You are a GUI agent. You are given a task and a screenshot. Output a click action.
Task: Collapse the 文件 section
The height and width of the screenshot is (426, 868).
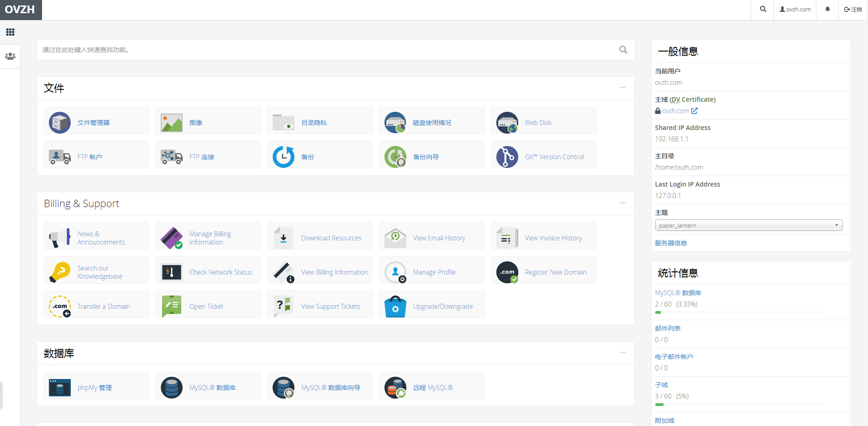pyautogui.click(x=622, y=88)
